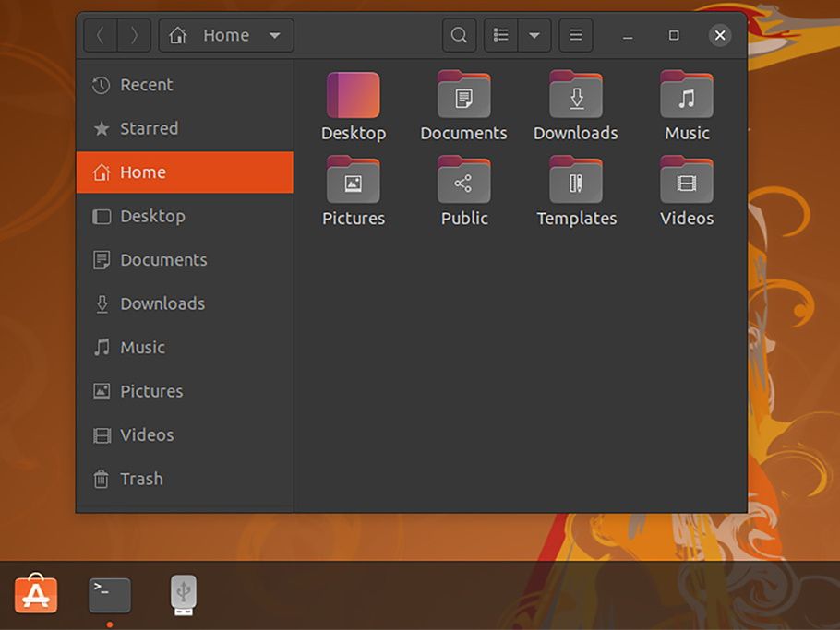Toggle list view mode
Screen dimensions: 840x630
(x=501, y=36)
